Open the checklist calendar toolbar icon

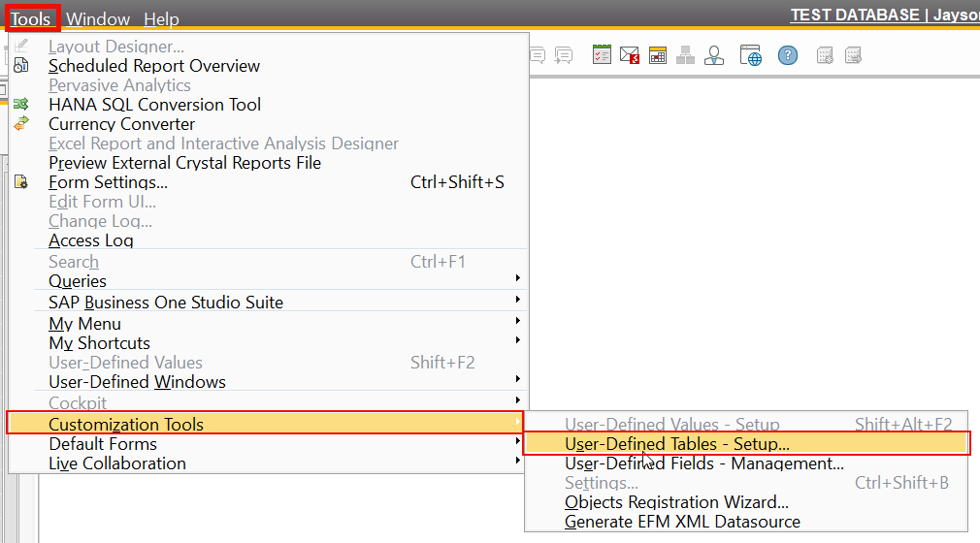coord(602,55)
